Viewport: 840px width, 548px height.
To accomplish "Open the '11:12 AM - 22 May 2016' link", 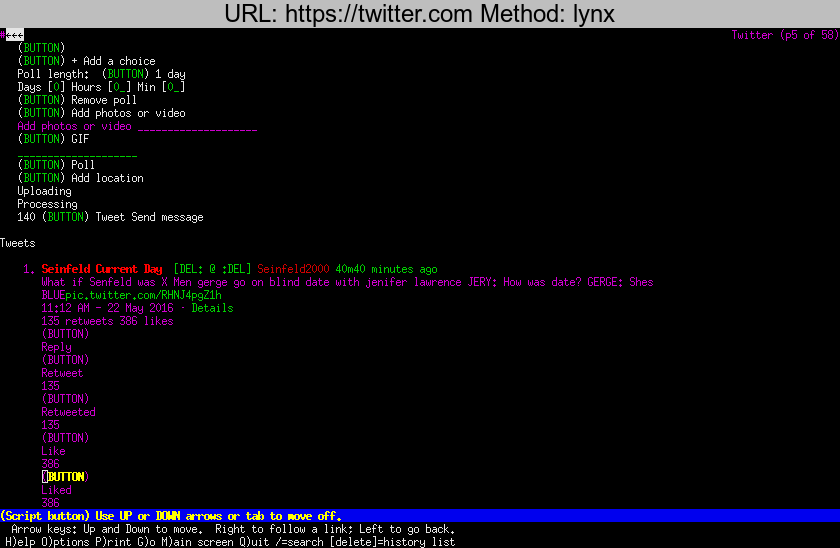I will pos(108,308).
